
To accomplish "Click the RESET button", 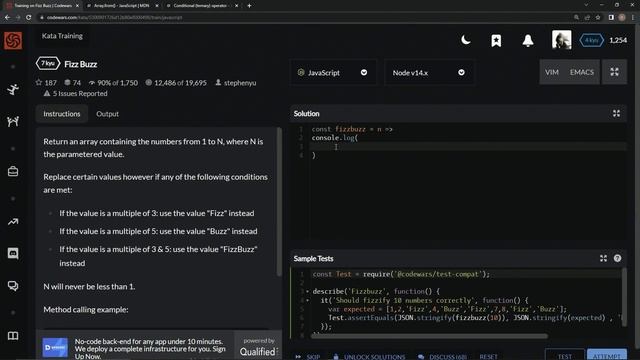I will click(x=488, y=356).
